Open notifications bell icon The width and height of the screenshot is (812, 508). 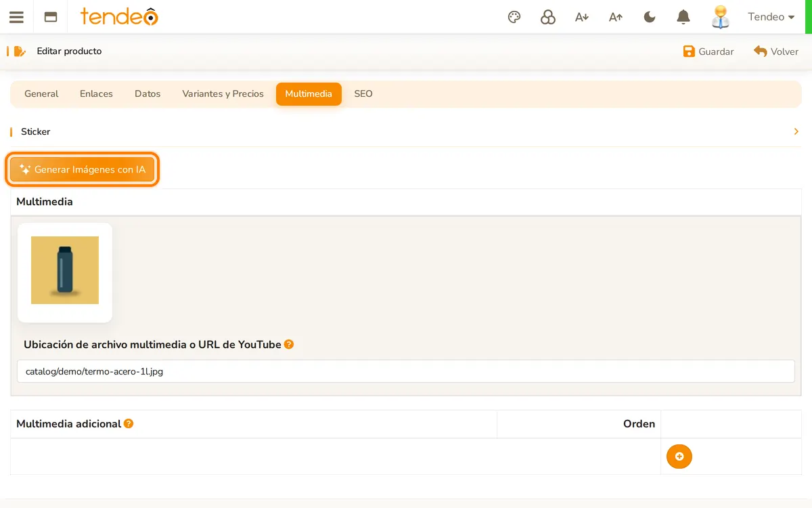click(683, 17)
